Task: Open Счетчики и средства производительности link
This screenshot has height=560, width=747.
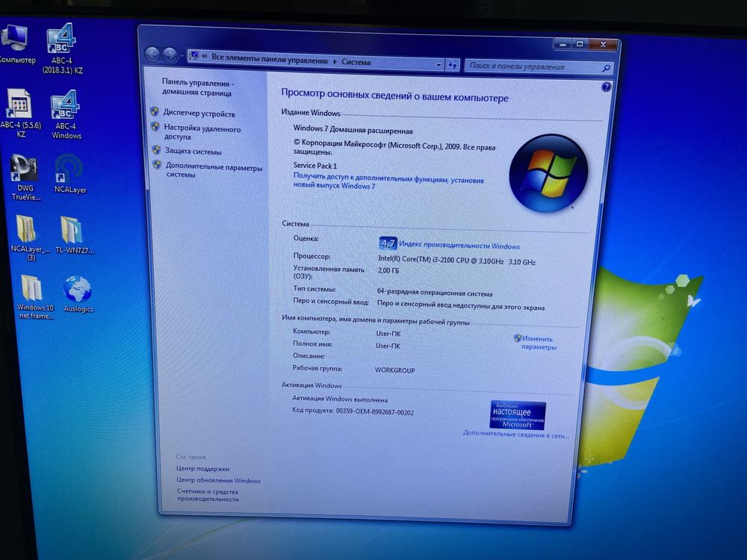Action: point(208,495)
